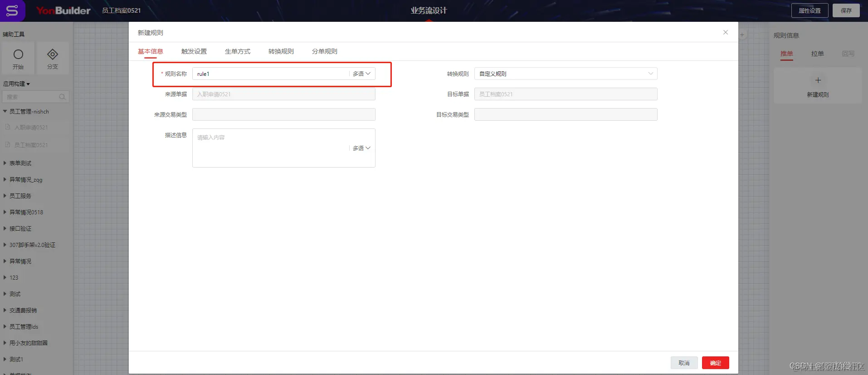Select the 拉单 tab in 规则信息
The height and width of the screenshot is (375, 868).
pos(818,54)
